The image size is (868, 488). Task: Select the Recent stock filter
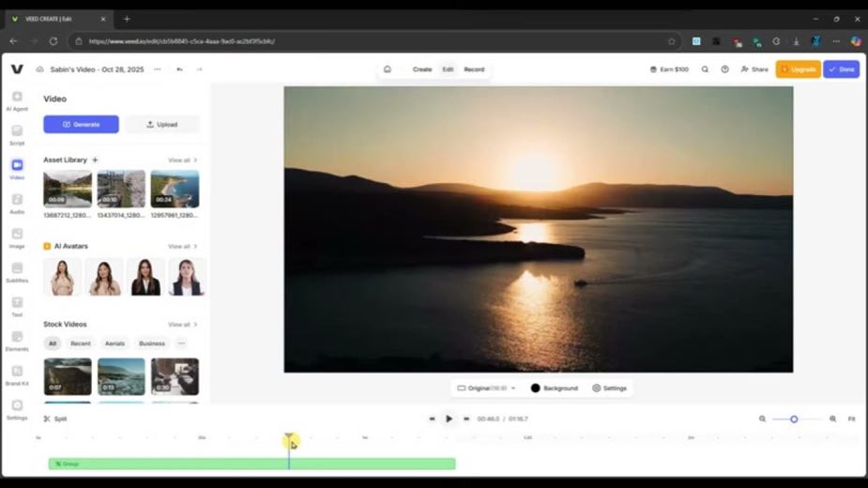[81, 343]
